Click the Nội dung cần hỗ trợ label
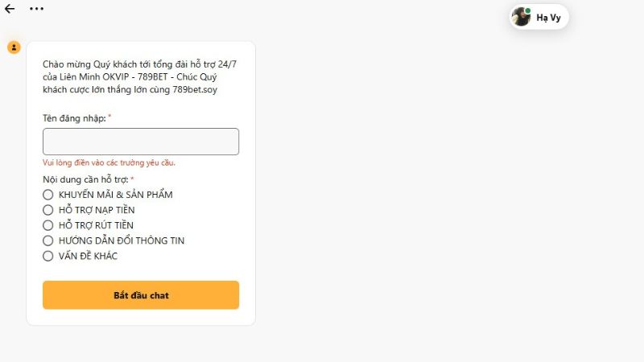The width and height of the screenshot is (644, 362). pos(85,179)
